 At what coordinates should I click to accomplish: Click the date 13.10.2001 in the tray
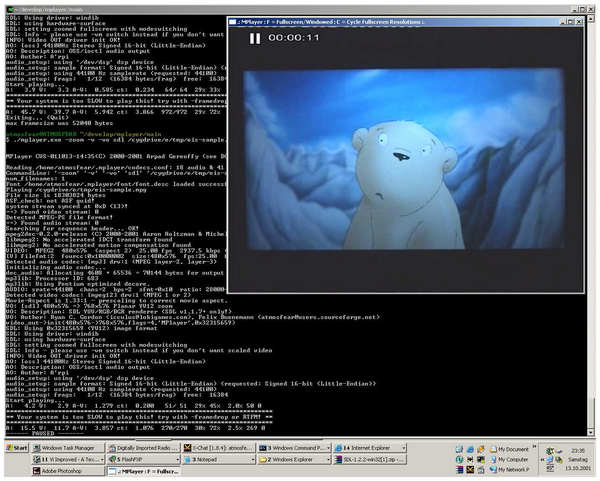click(x=577, y=469)
